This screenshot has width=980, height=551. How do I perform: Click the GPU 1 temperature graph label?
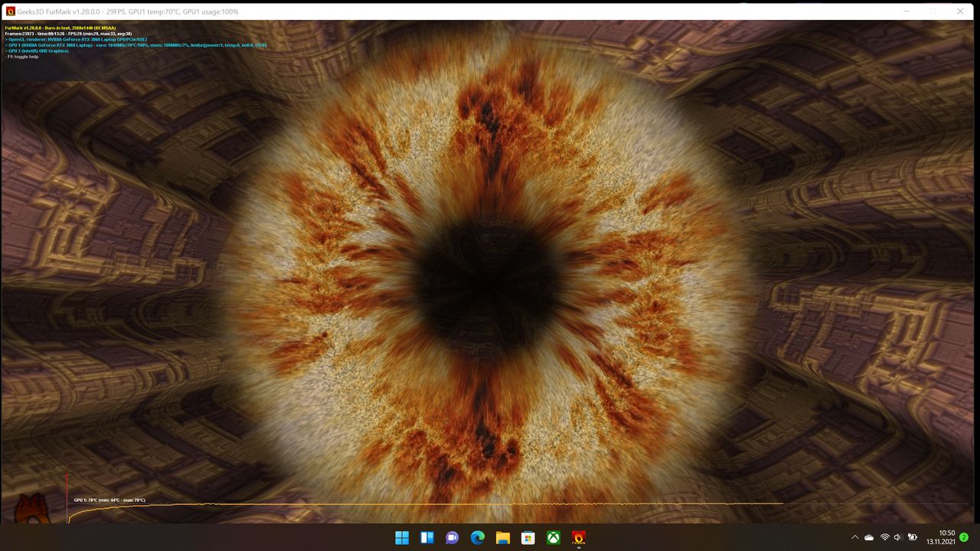coord(109,500)
